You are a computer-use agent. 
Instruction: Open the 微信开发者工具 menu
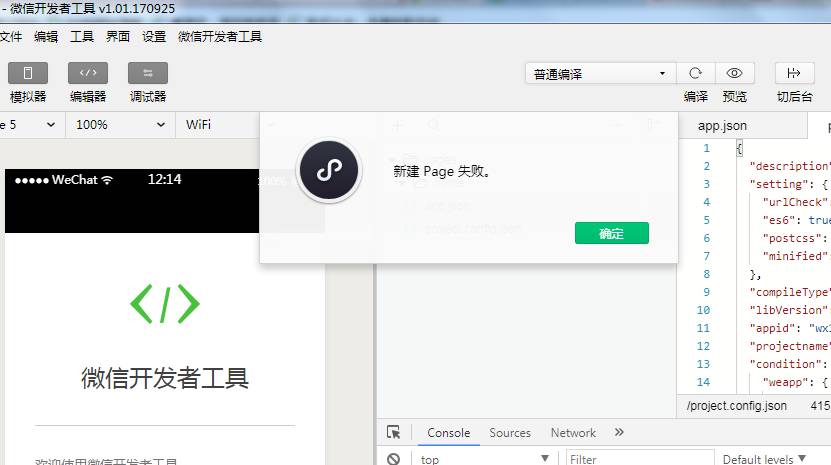219,37
